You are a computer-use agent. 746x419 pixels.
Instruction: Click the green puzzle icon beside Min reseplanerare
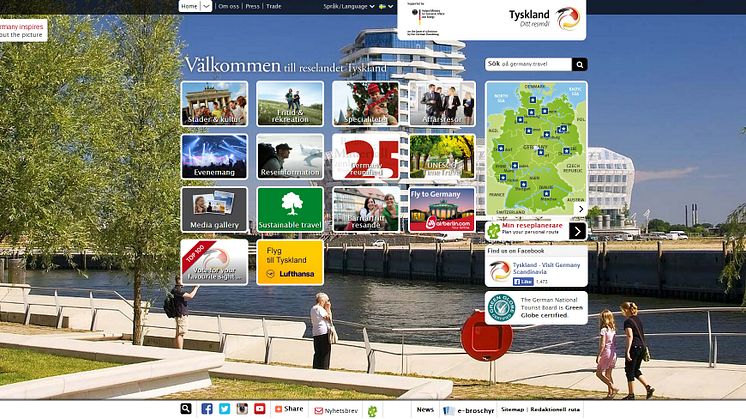click(493, 231)
